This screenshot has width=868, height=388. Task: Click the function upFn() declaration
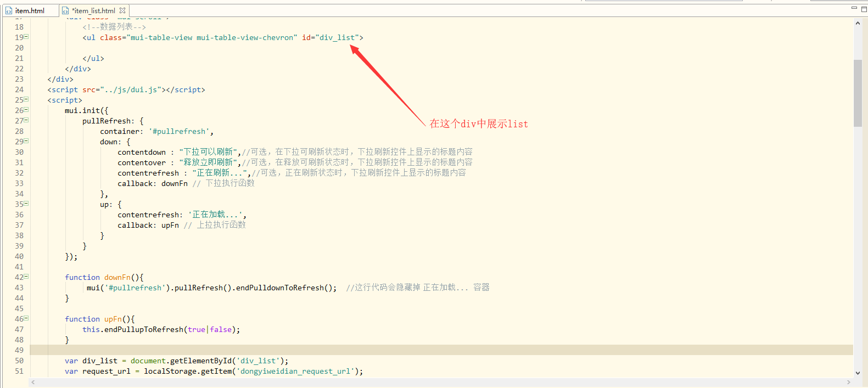pos(100,319)
